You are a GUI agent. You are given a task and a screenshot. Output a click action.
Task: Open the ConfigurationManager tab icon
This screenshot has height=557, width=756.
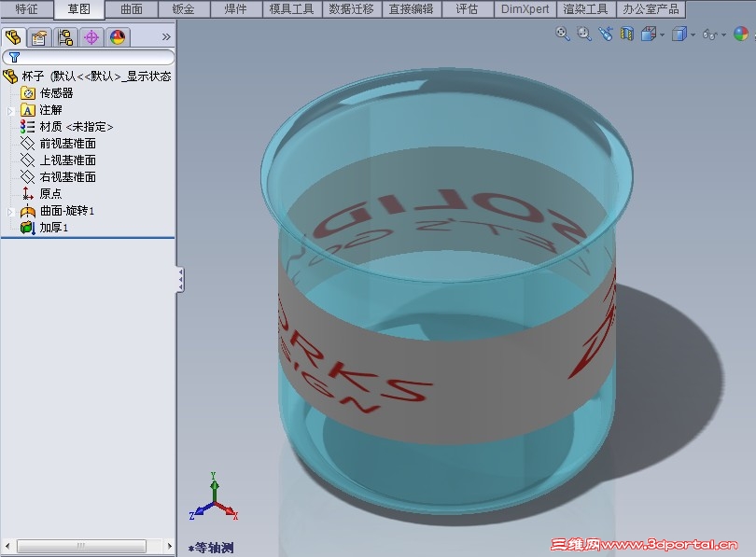click(x=65, y=37)
